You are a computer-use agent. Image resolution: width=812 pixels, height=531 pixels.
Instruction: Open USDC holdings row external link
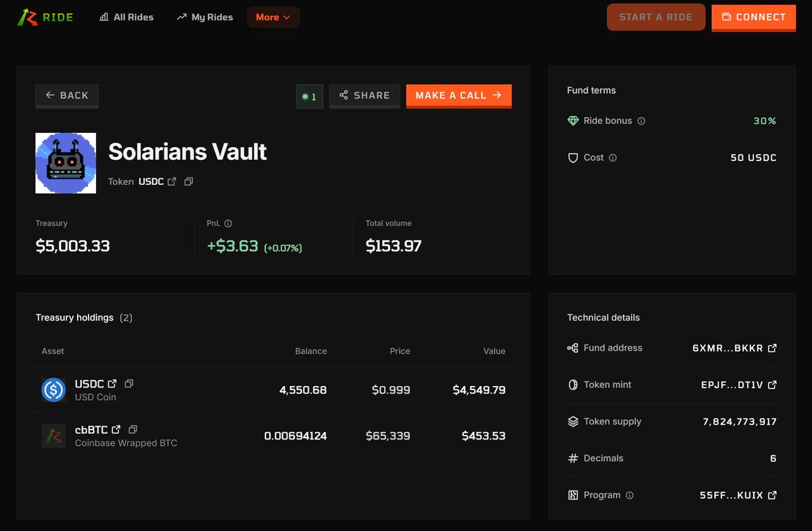(x=112, y=383)
